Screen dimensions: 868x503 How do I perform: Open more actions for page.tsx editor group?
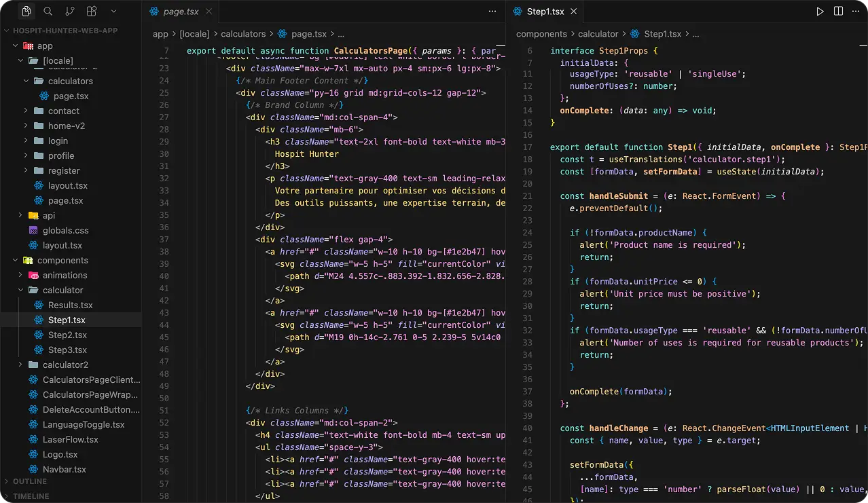tap(492, 12)
